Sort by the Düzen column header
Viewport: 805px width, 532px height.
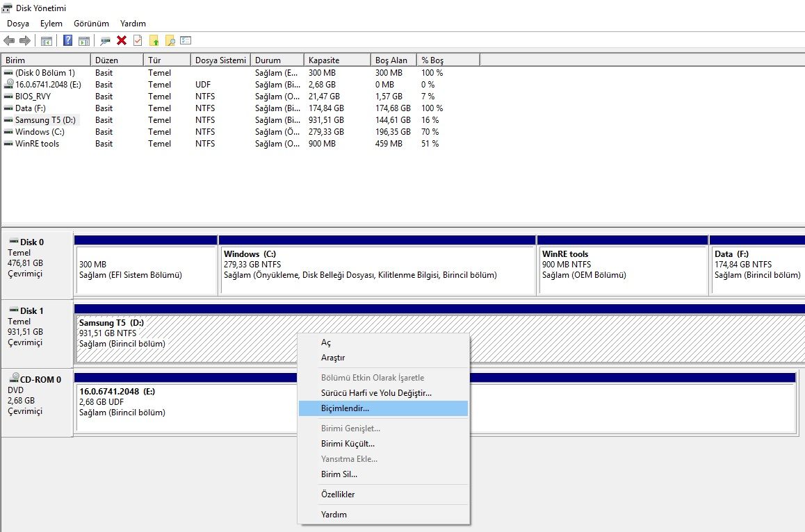coord(117,60)
